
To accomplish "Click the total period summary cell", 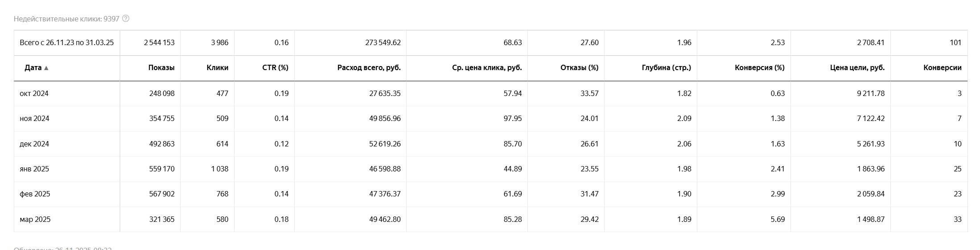I will click(67, 43).
